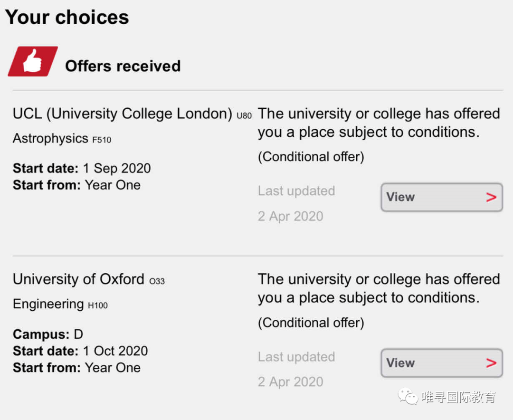The height and width of the screenshot is (420, 513).
Task: Select the University of Oxford name
Action: 78,279
